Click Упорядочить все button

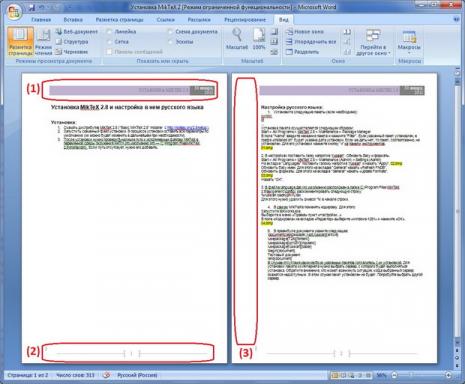[311, 42]
